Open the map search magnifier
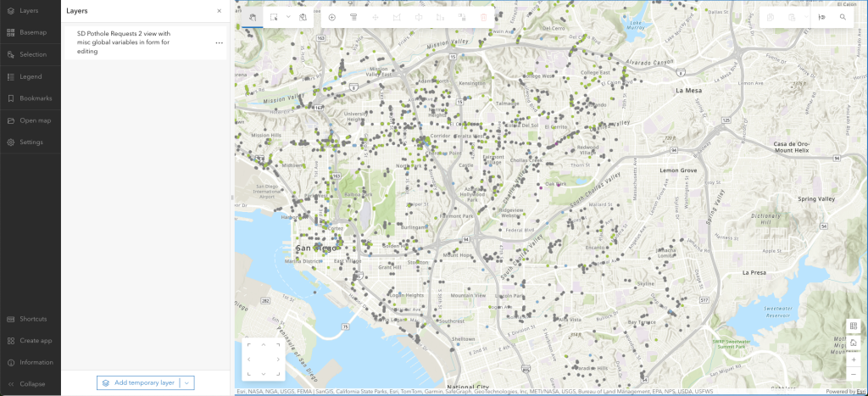 pos(843,17)
